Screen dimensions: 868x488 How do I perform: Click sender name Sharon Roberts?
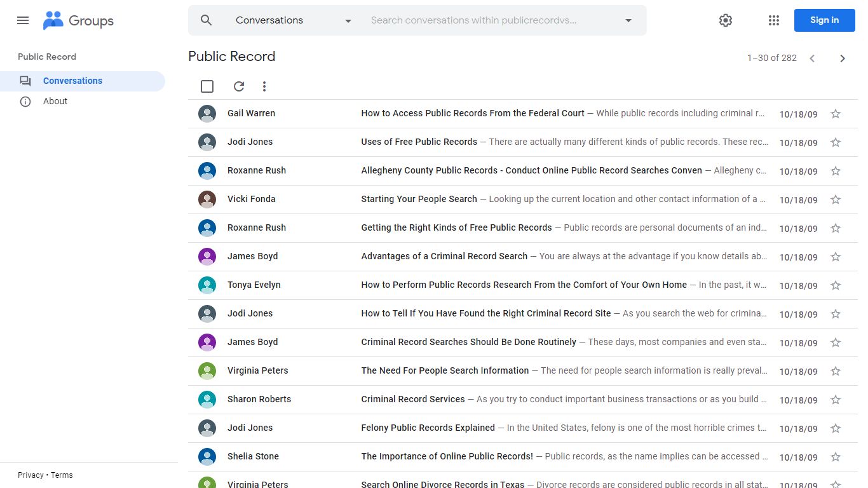(259, 399)
